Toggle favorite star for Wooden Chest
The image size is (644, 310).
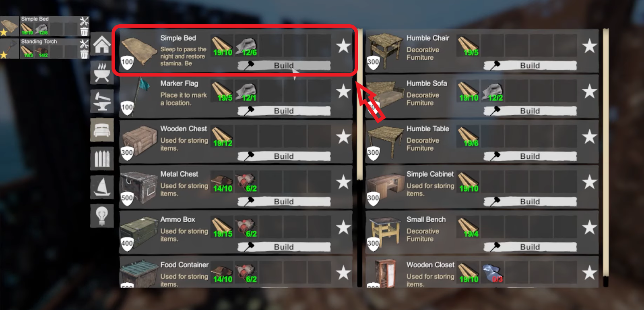343,137
